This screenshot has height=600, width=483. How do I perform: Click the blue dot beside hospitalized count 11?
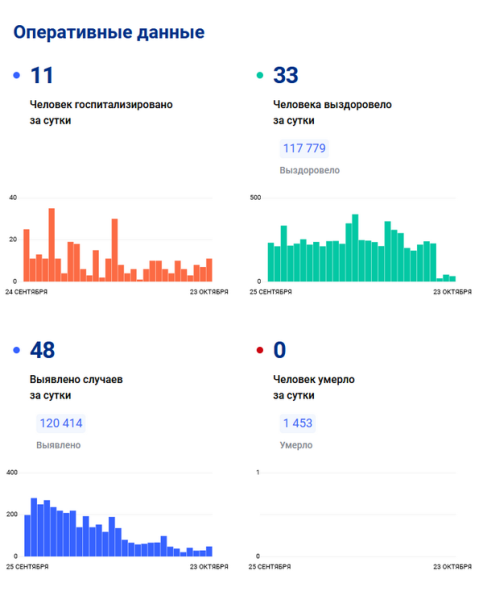click(16, 75)
